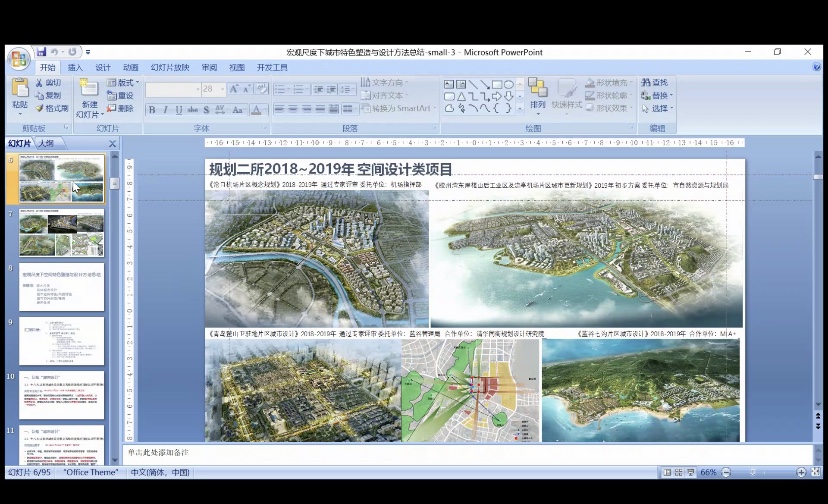This screenshot has height=504, width=828.
Task: Click the Office button logo
Action: coord(19,58)
